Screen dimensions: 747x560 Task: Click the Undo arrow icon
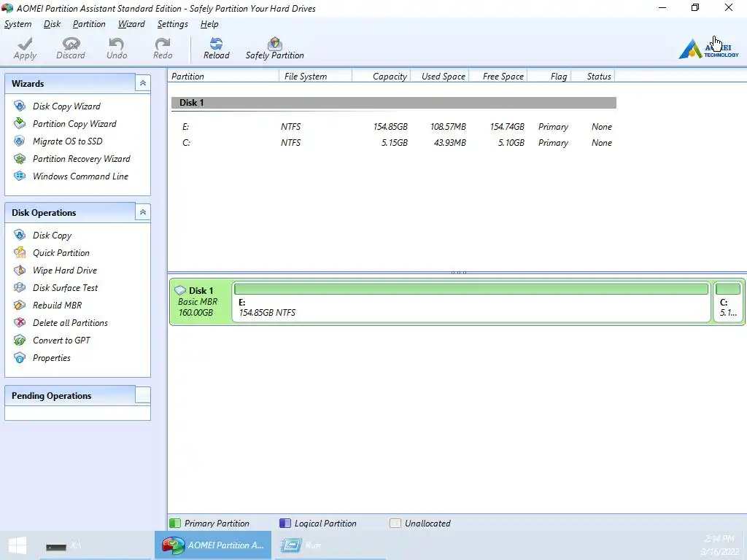coord(116,44)
